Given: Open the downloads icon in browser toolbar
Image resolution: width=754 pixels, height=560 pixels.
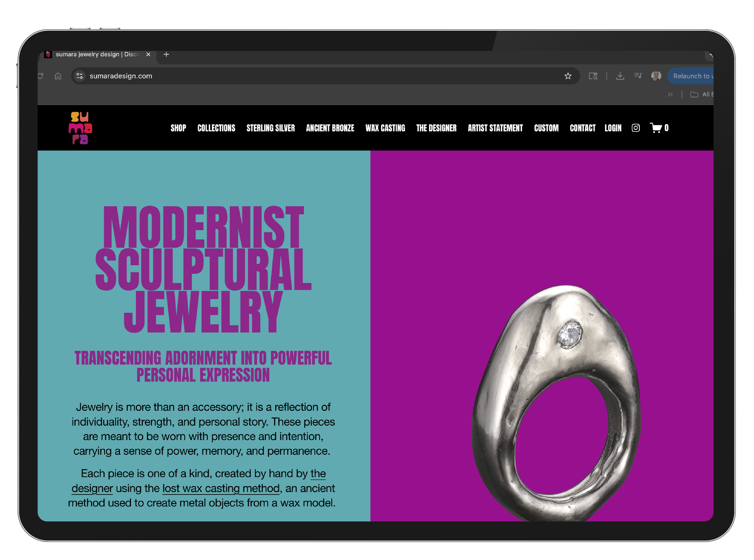Looking at the screenshot, I should [620, 76].
